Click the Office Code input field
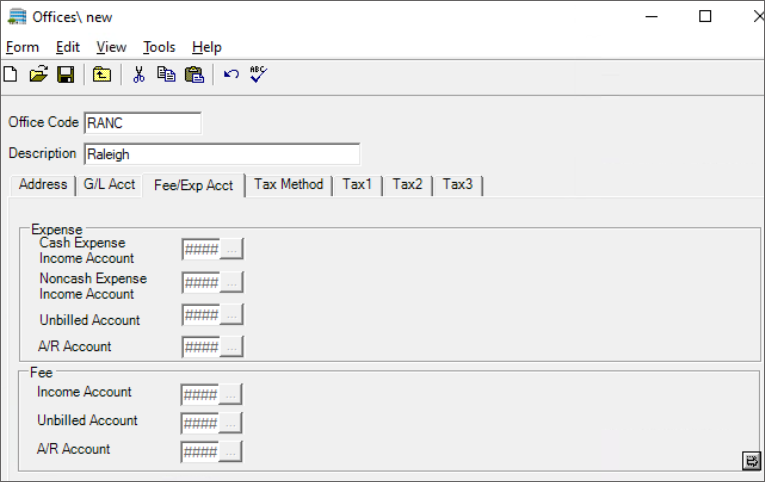Screen dimensions: 765x482 pyautogui.click(x=142, y=123)
